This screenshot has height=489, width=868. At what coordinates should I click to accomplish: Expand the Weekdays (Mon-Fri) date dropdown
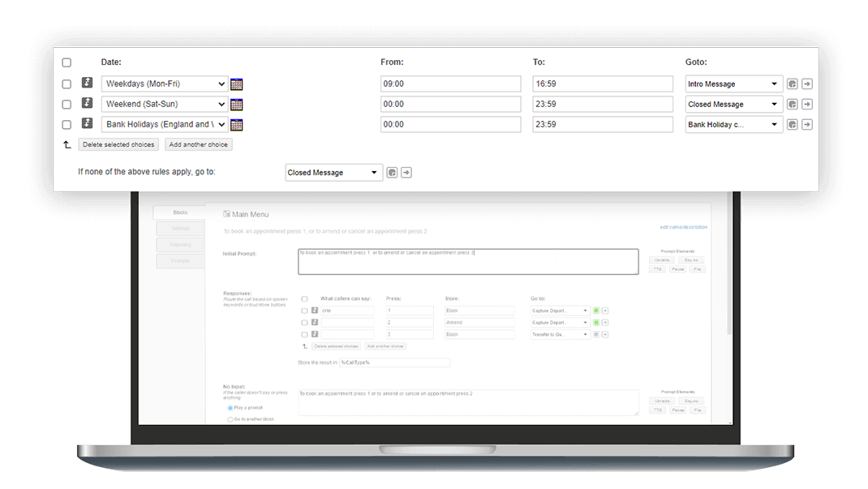165,84
